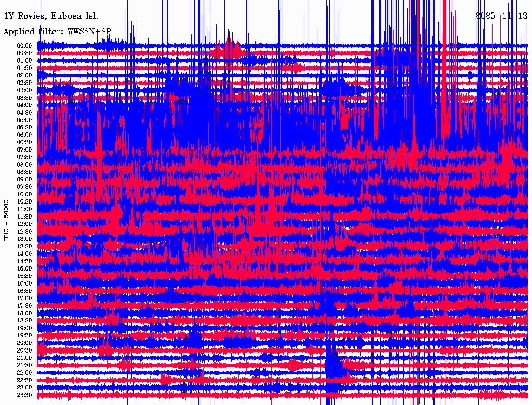Select the 00:00 time row label

pyautogui.click(x=25, y=46)
